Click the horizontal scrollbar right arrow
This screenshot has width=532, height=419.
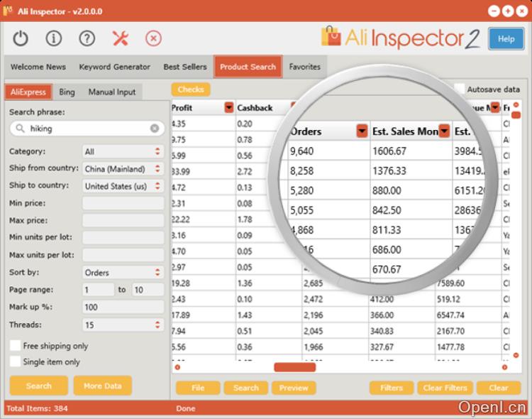[504, 367]
